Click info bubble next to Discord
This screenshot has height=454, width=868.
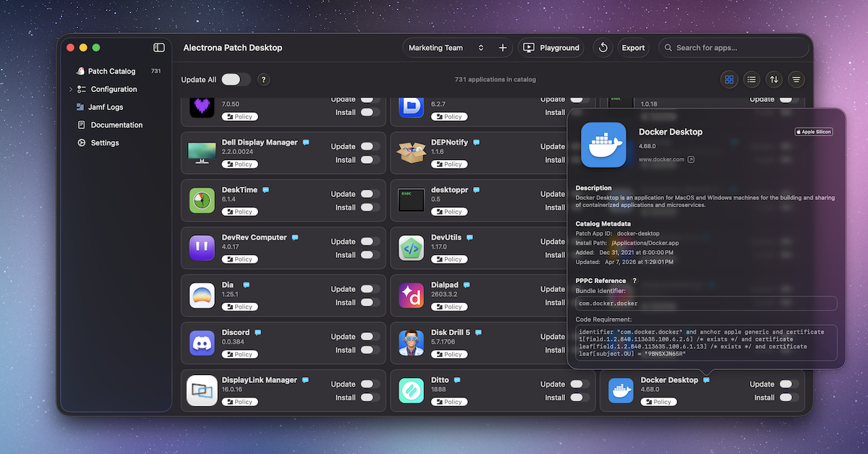(x=258, y=332)
